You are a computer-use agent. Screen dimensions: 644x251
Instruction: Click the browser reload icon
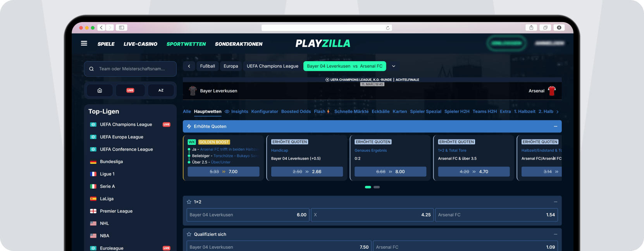[387, 28]
